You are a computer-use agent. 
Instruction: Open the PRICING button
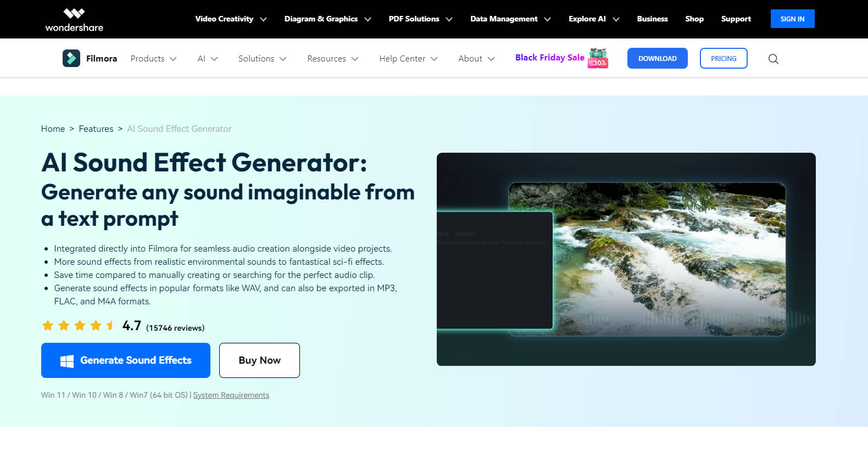[724, 58]
